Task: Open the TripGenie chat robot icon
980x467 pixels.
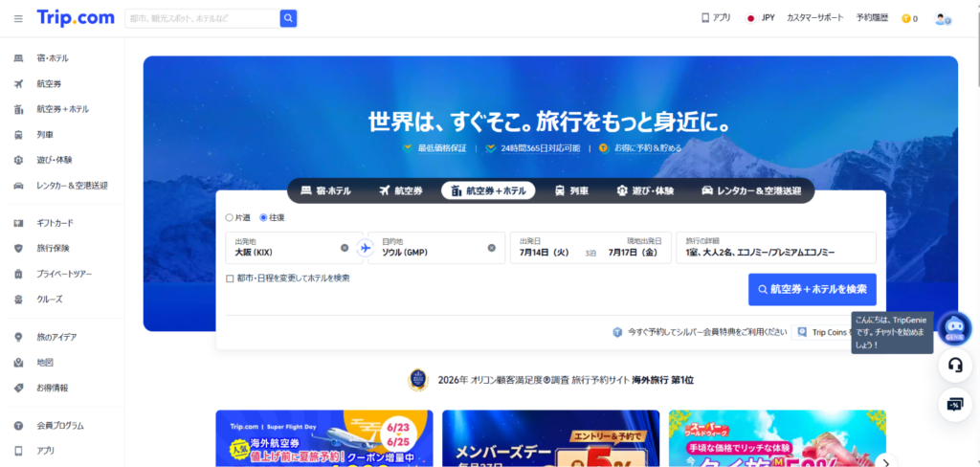Action: click(x=954, y=328)
